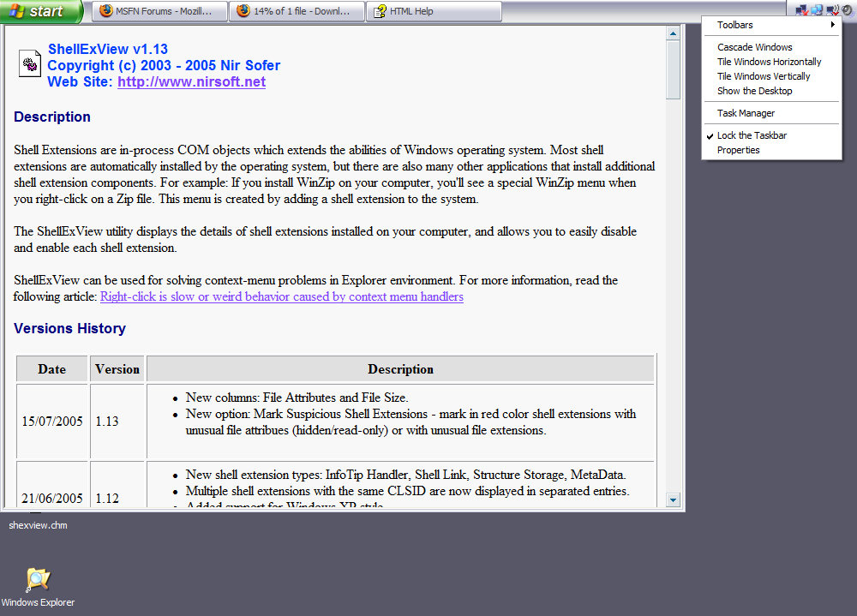
Task: Expand the Toolbars submenu
Action: pyautogui.click(x=771, y=25)
